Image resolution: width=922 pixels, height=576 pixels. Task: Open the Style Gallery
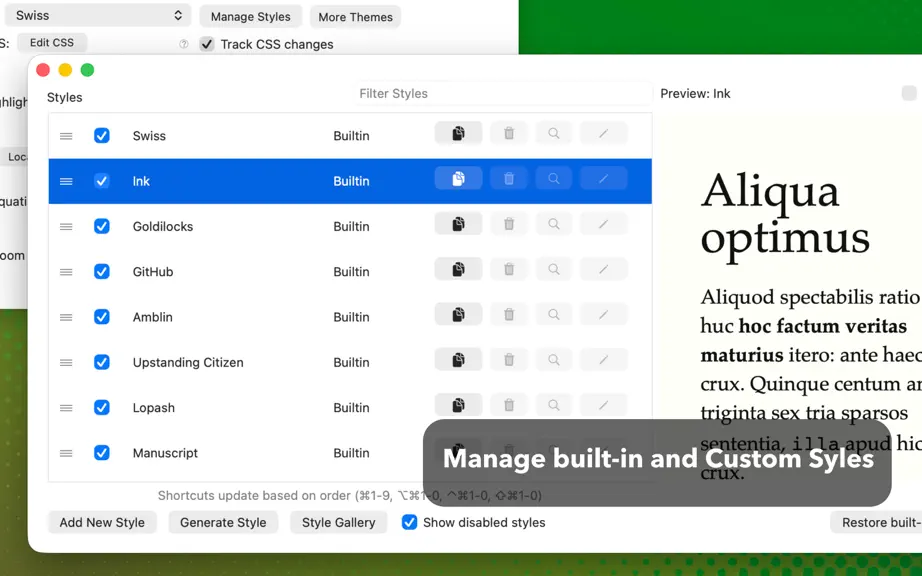coord(338,522)
